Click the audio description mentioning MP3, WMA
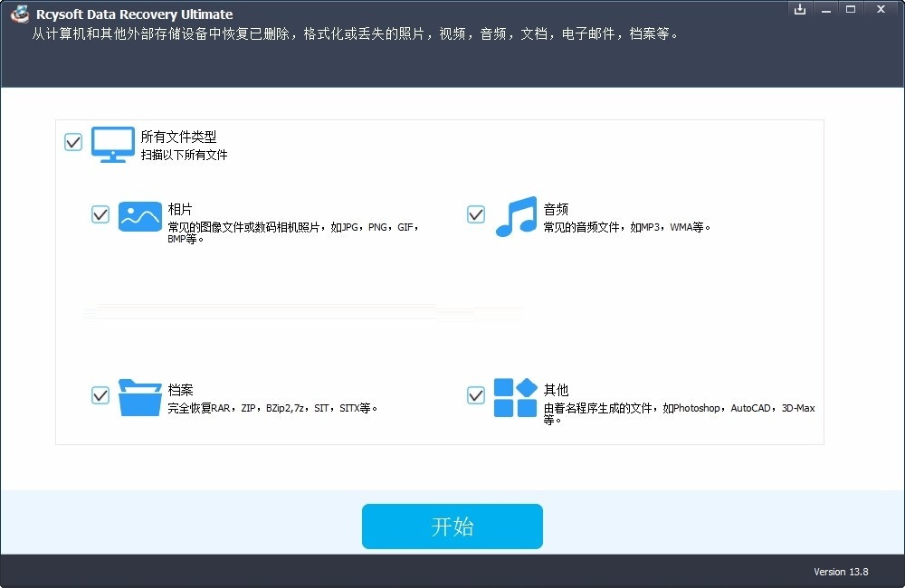This screenshot has width=905, height=588. pos(627,227)
